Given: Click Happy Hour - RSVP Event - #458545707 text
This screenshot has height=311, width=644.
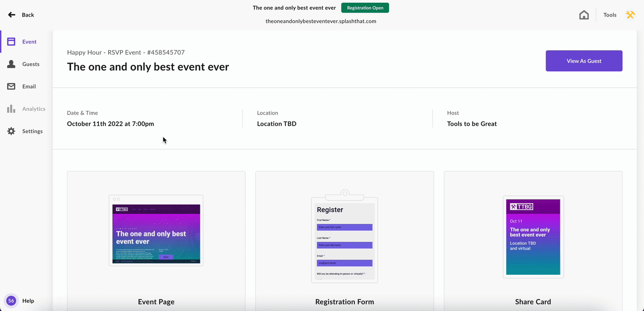Looking at the screenshot, I should click(126, 52).
